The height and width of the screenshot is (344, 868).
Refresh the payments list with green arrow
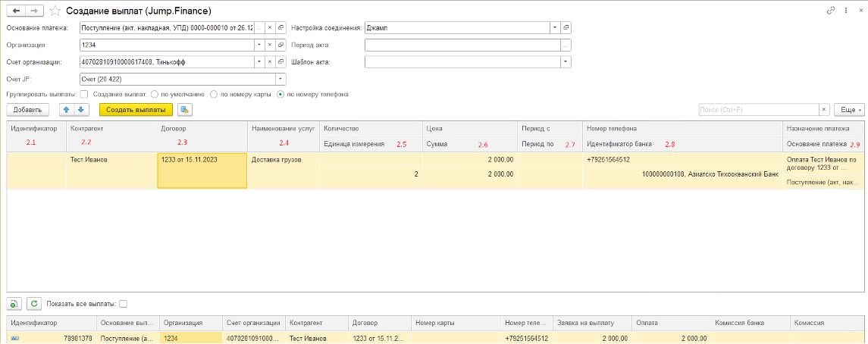pyautogui.click(x=33, y=304)
